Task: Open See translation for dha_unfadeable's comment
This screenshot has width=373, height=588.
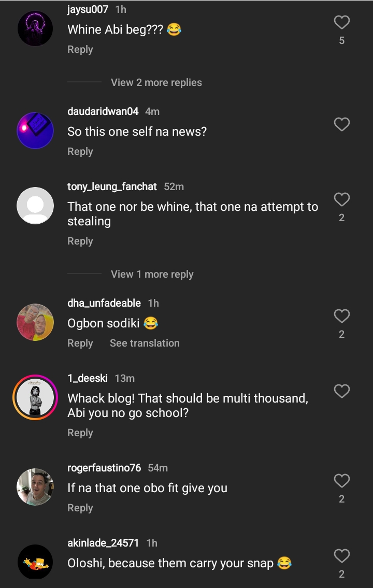Action: [x=145, y=343]
